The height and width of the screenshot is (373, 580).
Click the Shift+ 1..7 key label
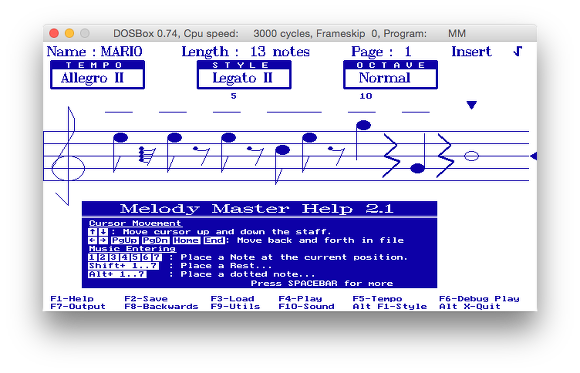click(x=124, y=266)
